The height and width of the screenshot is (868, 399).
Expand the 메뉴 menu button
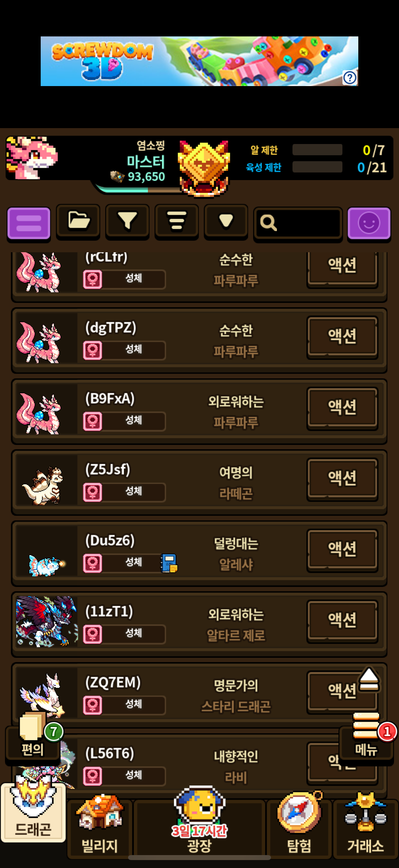pyautogui.click(x=366, y=738)
